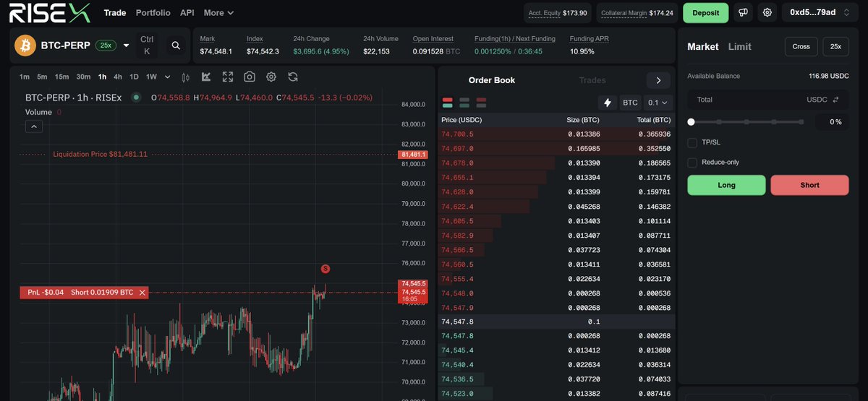Switch to the Trades tab

(592, 80)
